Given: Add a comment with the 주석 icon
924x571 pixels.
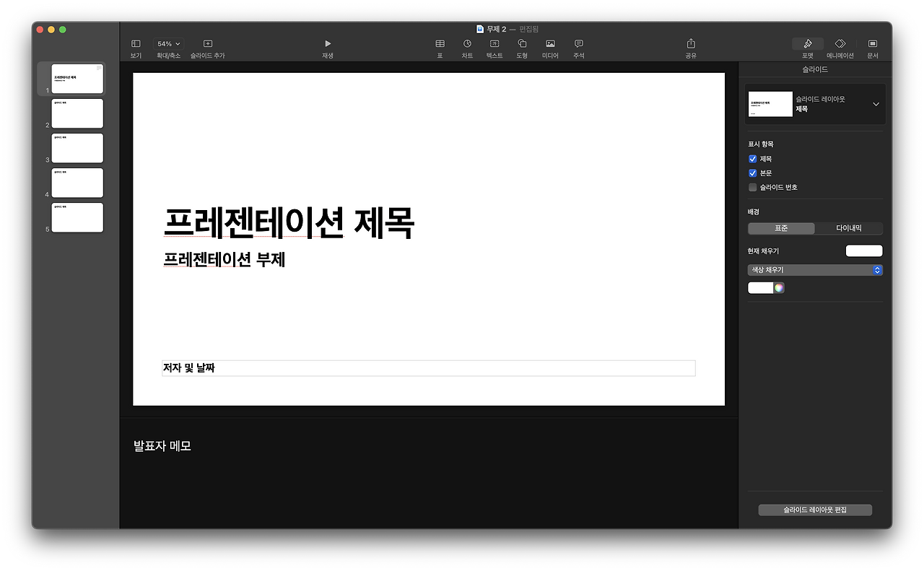Looking at the screenshot, I should point(577,43).
